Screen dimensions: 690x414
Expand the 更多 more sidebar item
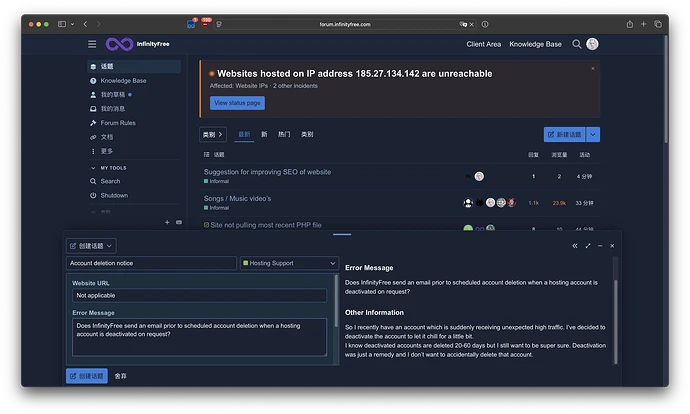pos(106,151)
